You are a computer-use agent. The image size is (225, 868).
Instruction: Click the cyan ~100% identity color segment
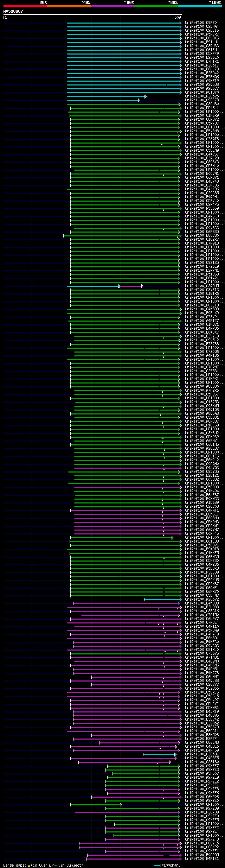200,6
